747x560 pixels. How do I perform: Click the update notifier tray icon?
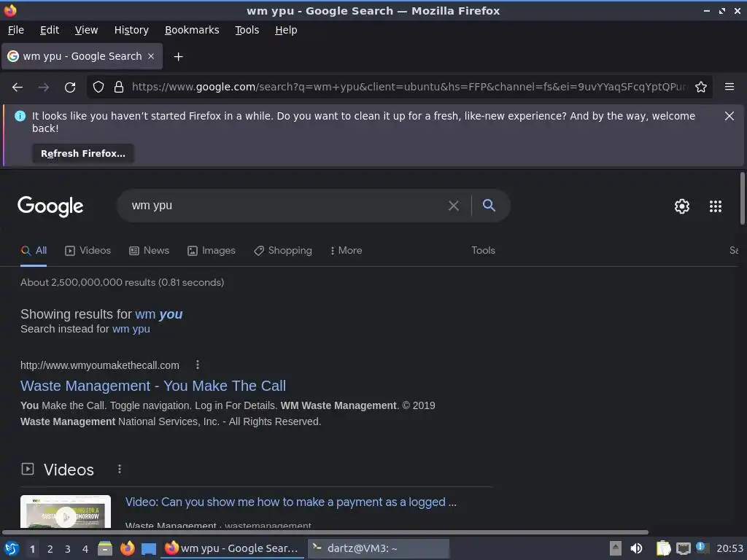click(x=701, y=547)
